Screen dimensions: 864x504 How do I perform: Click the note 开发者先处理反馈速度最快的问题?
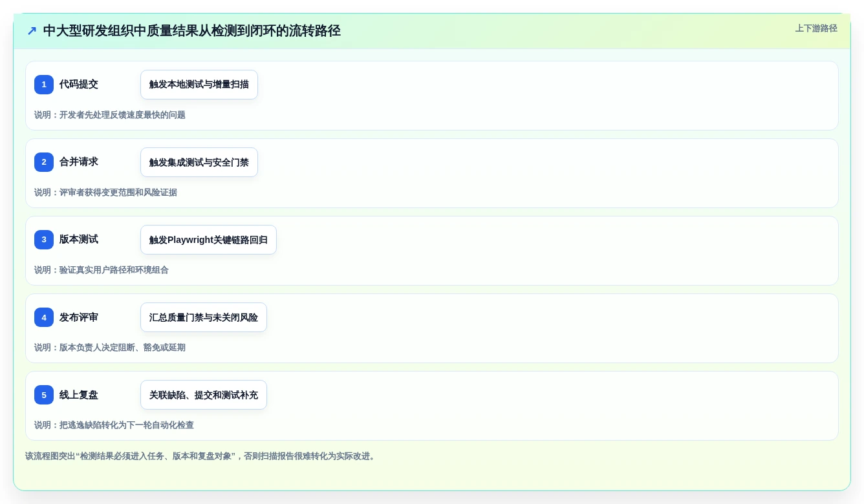[x=110, y=115]
